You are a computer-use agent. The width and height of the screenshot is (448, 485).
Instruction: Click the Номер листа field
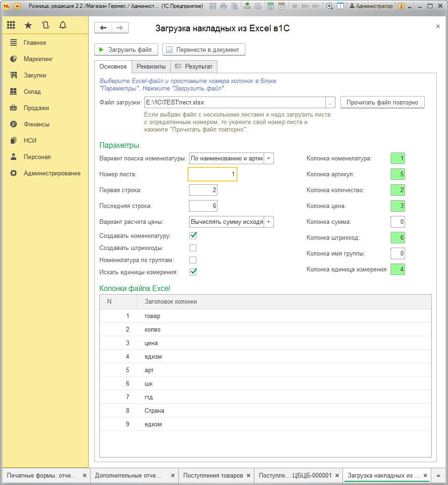[x=212, y=174]
